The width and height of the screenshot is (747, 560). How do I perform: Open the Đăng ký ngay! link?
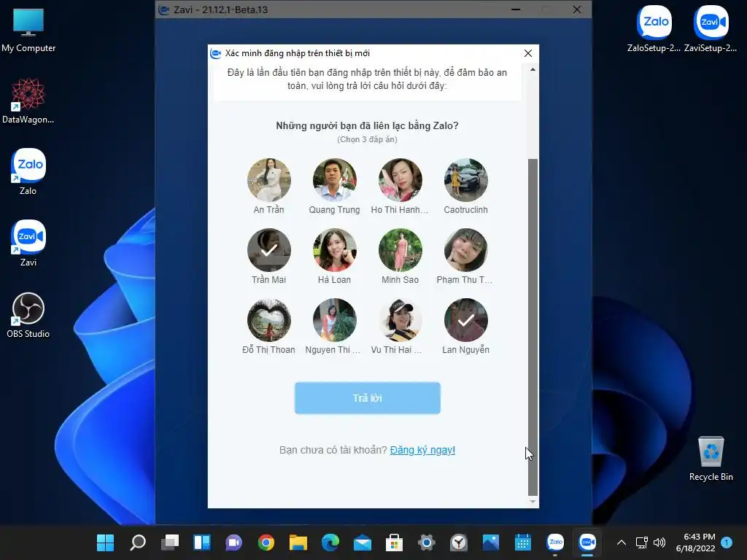(x=422, y=450)
